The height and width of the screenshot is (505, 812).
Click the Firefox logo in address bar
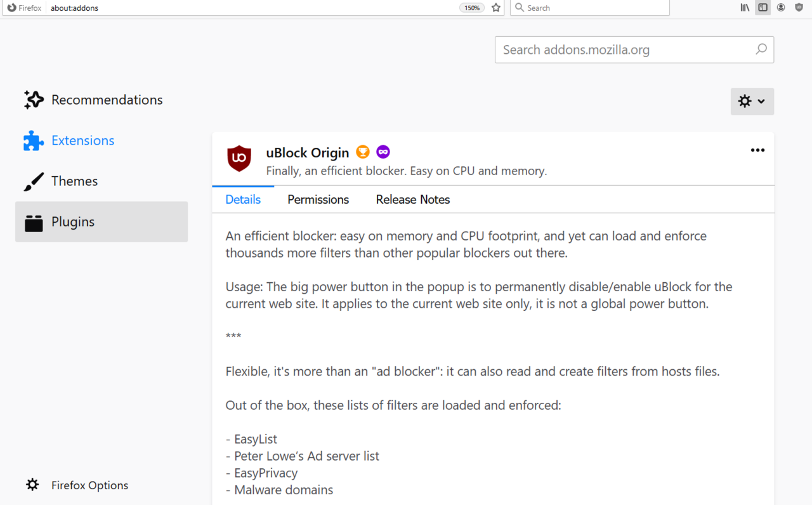coord(12,8)
